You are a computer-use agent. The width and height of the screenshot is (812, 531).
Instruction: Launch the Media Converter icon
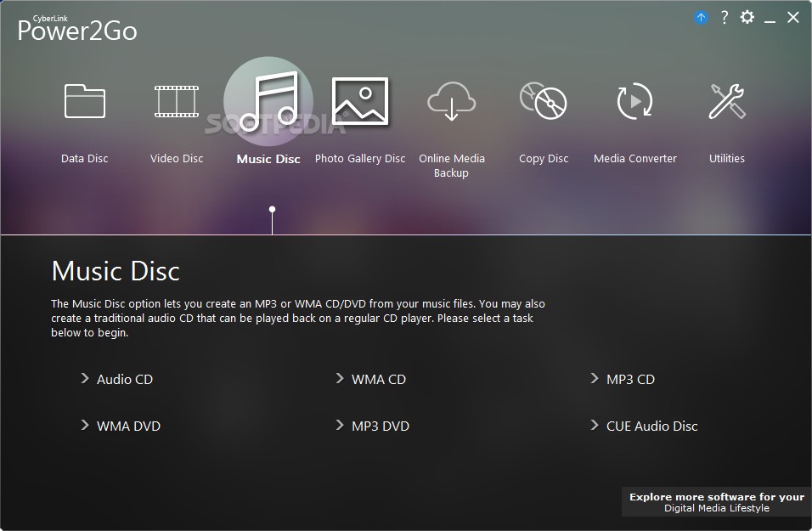[x=635, y=102]
